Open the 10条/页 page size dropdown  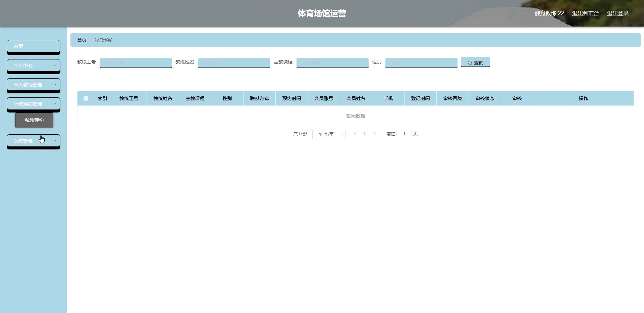(x=329, y=134)
